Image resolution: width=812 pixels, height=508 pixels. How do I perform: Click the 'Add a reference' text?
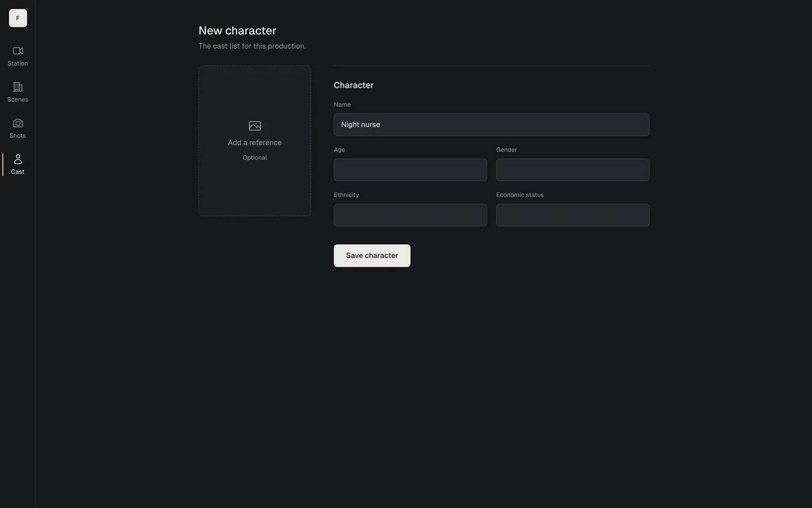click(x=255, y=143)
